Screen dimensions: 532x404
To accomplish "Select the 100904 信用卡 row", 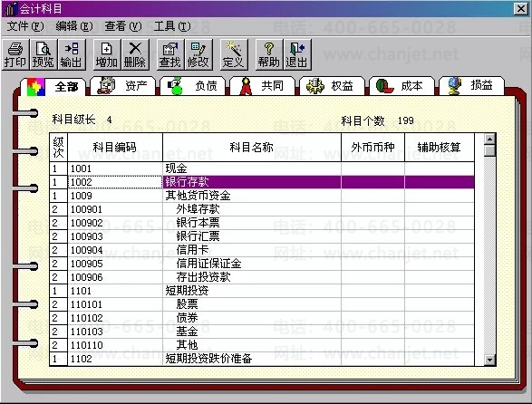I will pos(262,250).
